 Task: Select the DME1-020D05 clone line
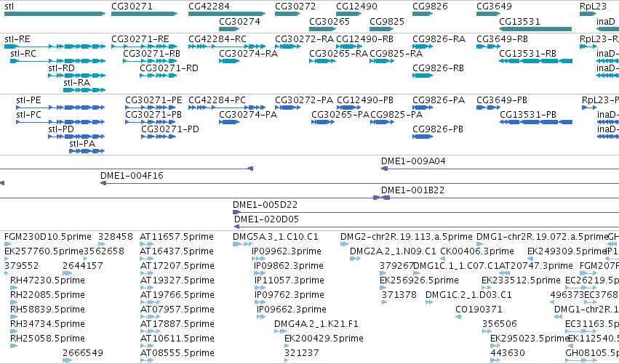426,227
